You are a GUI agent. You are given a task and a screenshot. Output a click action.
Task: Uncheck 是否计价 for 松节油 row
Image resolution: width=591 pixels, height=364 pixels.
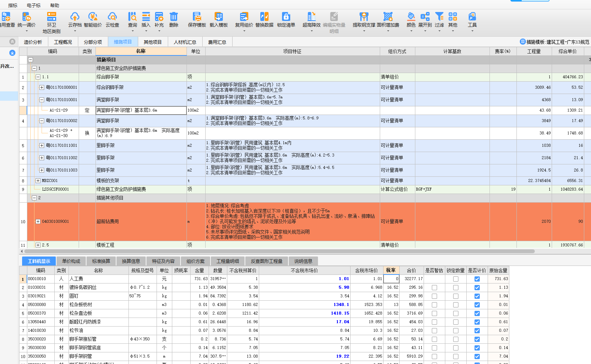pyautogui.click(x=477, y=331)
